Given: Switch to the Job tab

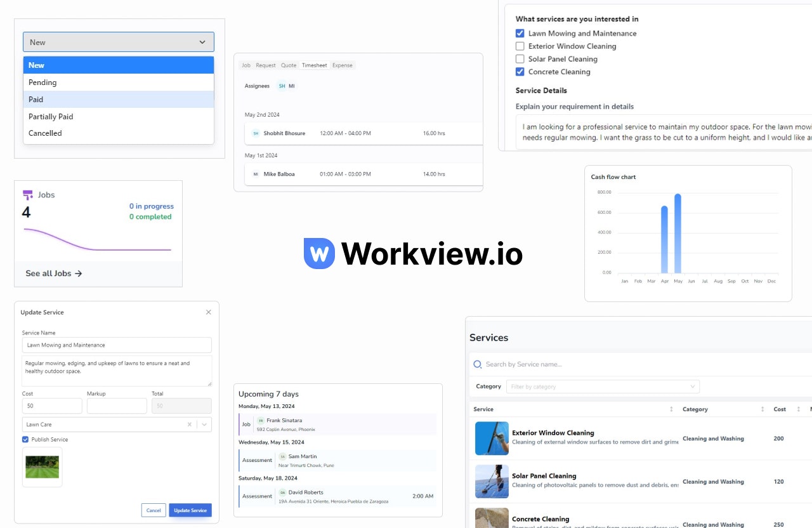Looking at the screenshot, I should 246,65.
